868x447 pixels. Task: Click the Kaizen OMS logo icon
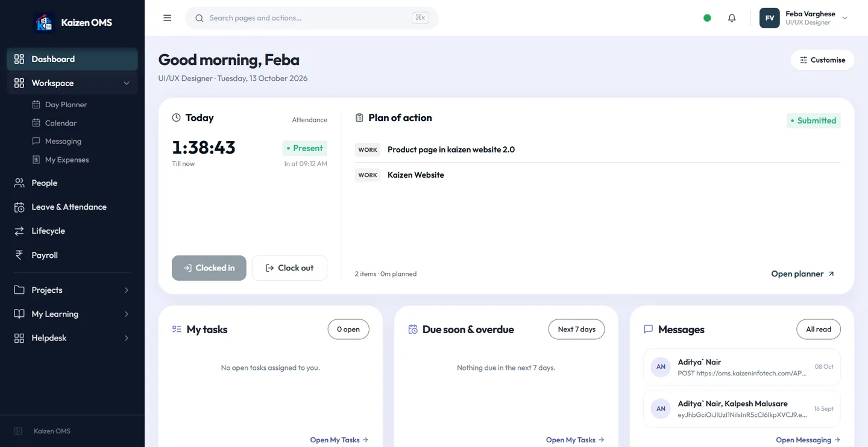pyautogui.click(x=44, y=22)
